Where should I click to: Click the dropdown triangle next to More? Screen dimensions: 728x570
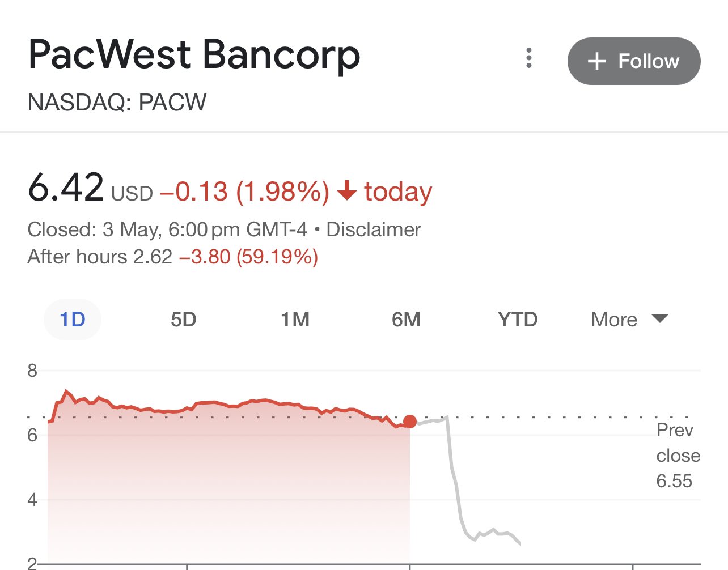(660, 318)
